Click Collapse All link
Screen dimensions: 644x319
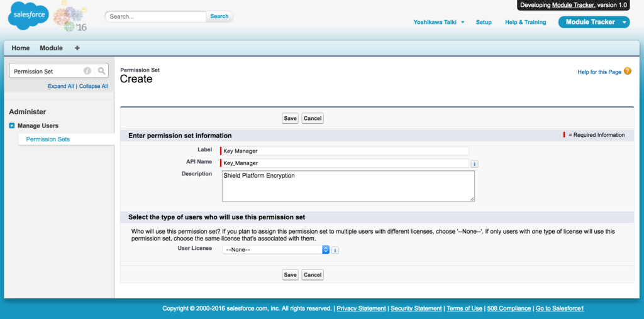(94, 86)
